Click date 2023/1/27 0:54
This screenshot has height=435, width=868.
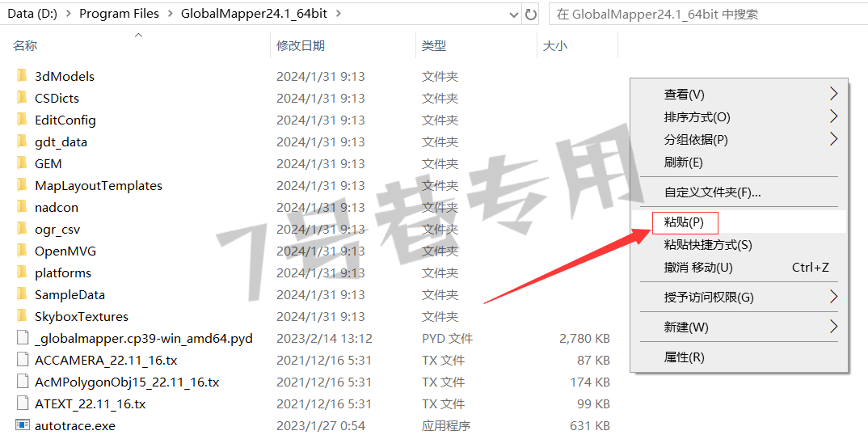[x=321, y=426]
